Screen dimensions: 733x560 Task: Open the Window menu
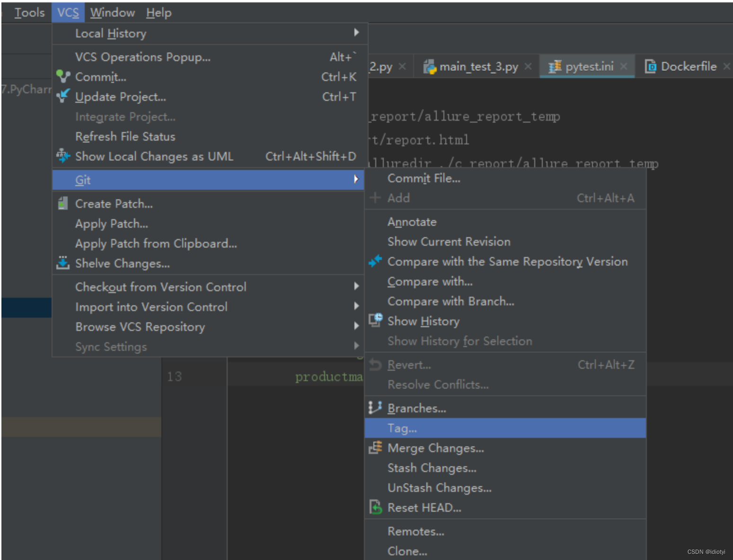pyautogui.click(x=113, y=13)
